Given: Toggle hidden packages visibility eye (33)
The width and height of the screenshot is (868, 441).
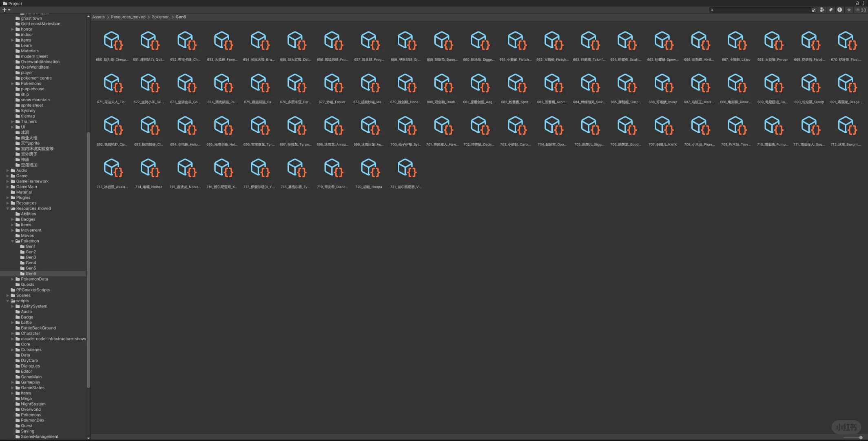Looking at the screenshot, I should (x=860, y=10).
